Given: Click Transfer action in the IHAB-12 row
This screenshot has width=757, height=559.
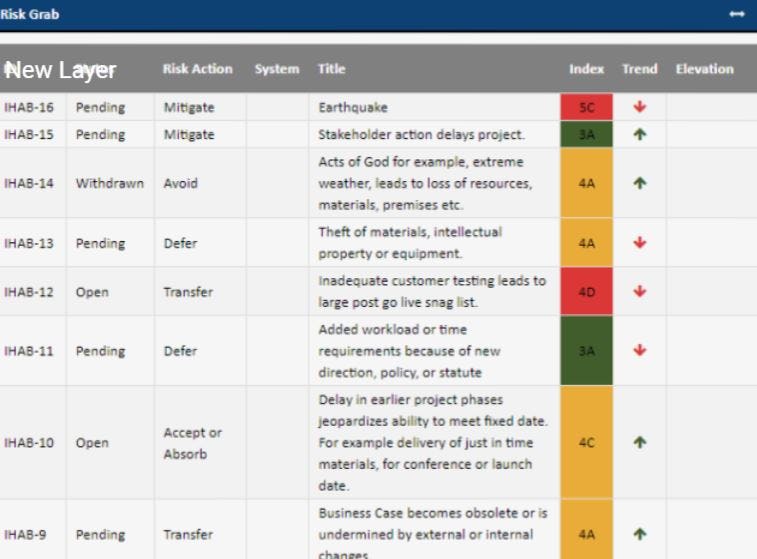Looking at the screenshot, I should coord(188,292).
